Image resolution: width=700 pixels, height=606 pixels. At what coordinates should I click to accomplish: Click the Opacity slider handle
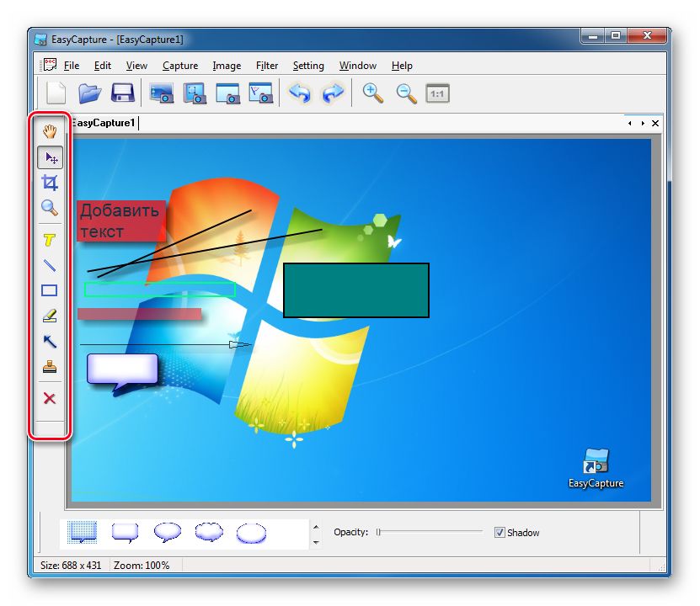pyautogui.click(x=379, y=532)
